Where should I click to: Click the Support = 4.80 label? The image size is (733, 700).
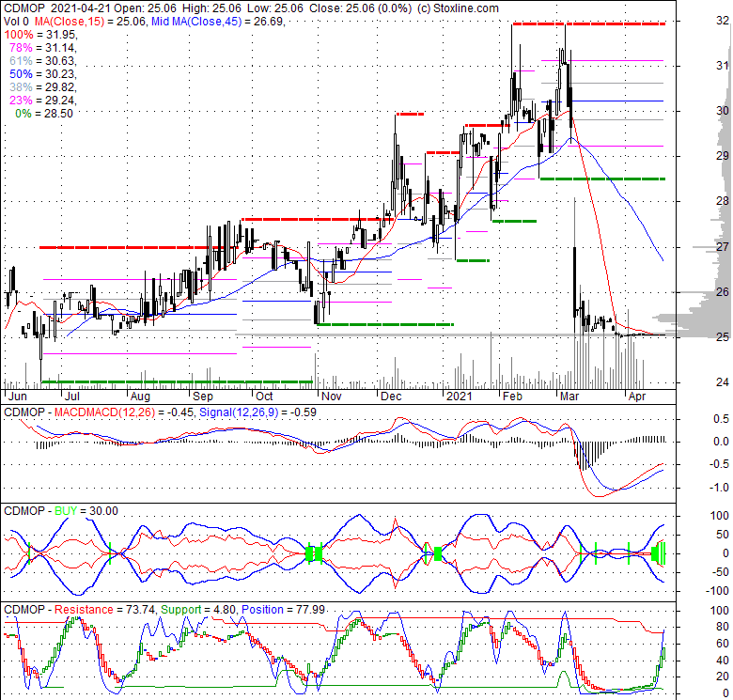coord(197,610)
